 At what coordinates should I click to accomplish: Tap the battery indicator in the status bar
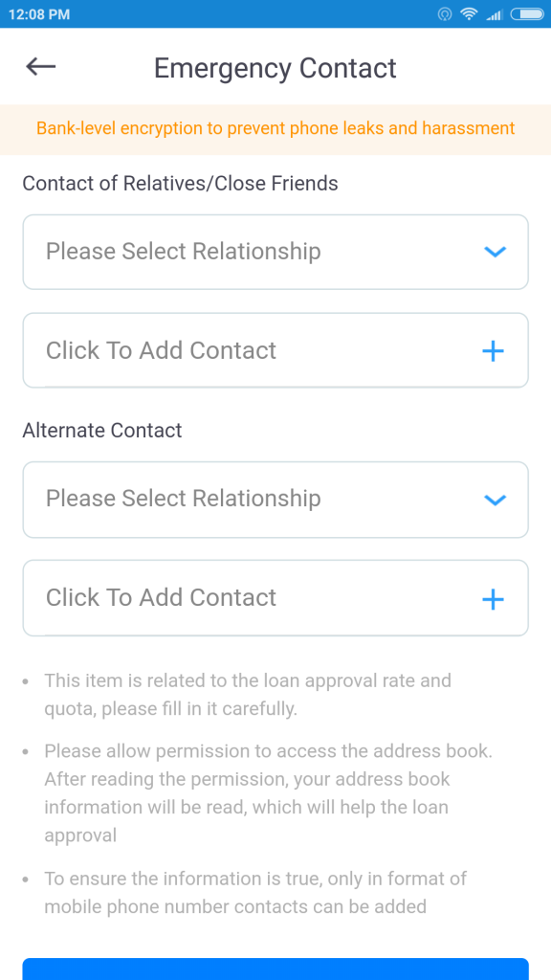click(528, 13)
